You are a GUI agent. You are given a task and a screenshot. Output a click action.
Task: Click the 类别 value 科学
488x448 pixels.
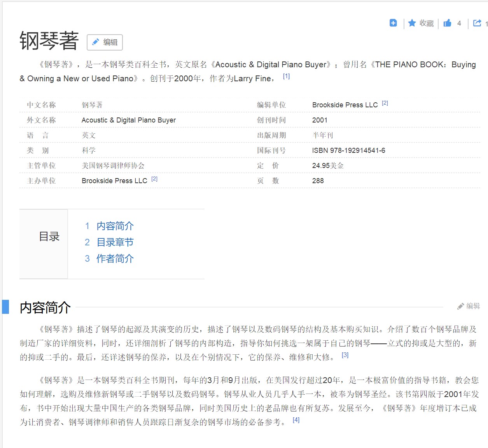pyautogui.click(x=89, y=150)
